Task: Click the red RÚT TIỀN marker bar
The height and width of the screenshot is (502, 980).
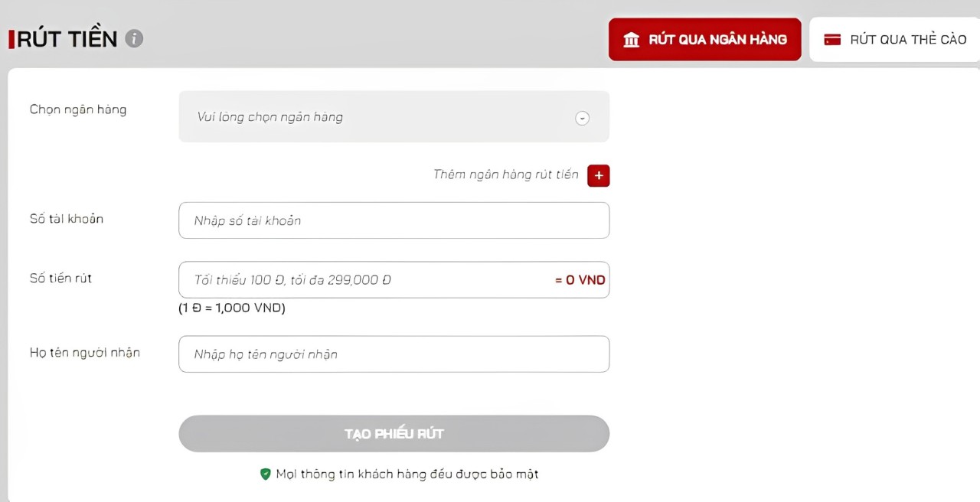Action: (x=11, y=37)
